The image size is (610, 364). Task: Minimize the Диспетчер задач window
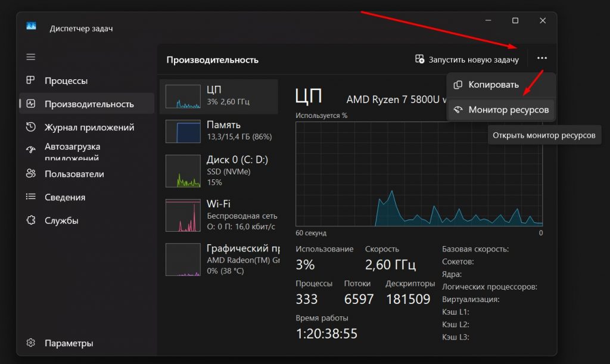coord(488,21)
